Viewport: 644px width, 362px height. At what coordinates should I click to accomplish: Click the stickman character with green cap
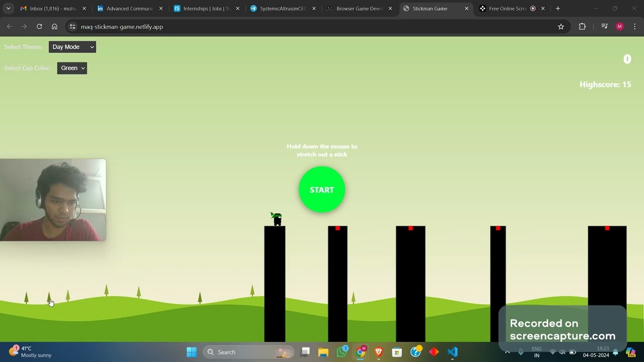click(276, 219)
